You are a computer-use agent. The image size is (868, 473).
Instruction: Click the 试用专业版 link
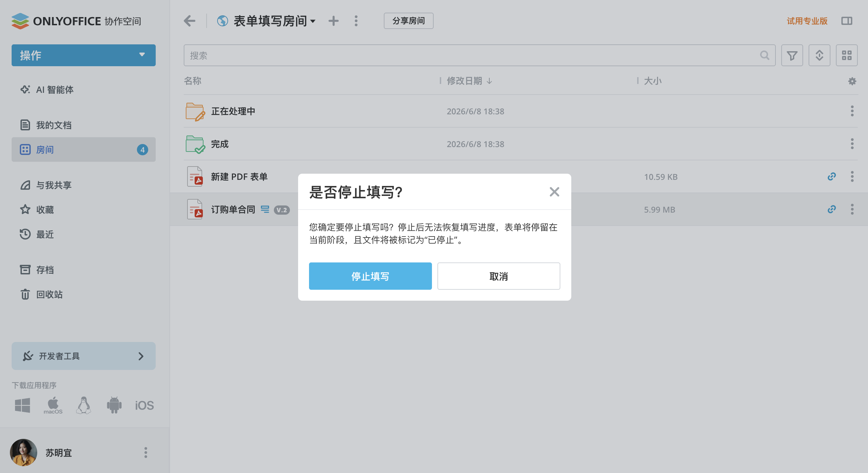tap(807, 21)
